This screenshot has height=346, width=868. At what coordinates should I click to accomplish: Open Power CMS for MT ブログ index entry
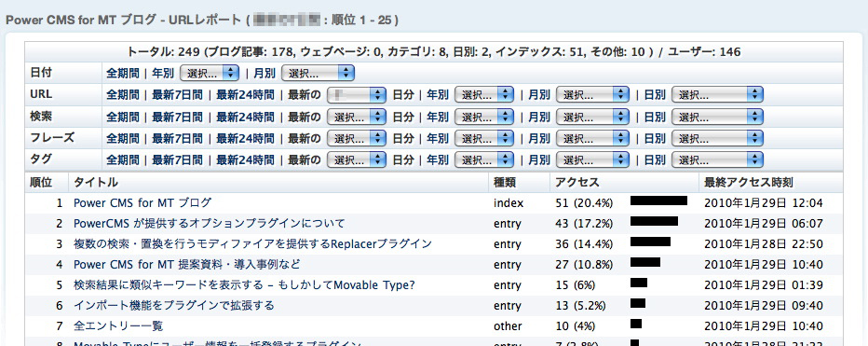tap(142, 203)
